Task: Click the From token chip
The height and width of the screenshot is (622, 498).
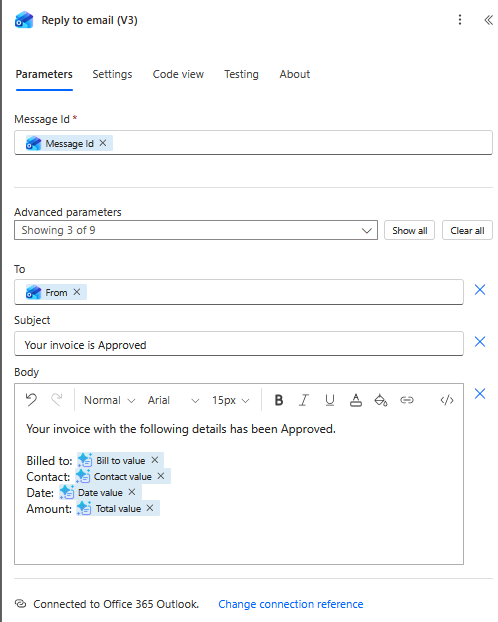Action: click(x=56, y=292)
